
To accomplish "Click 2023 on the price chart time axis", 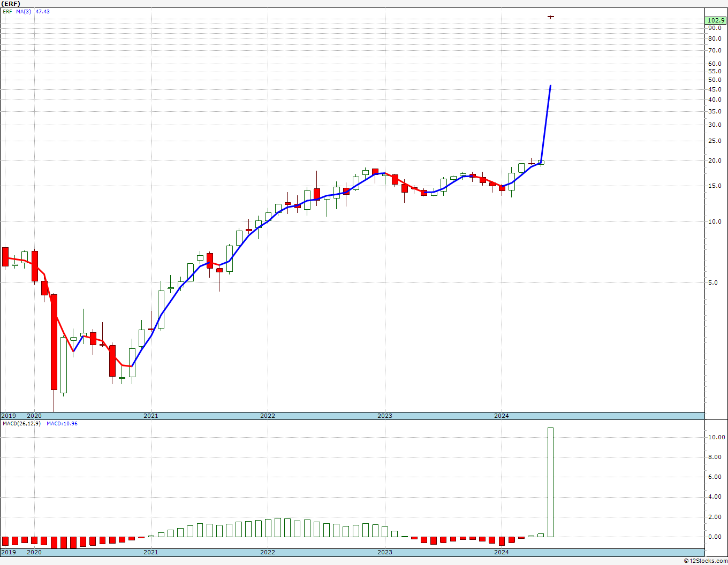I will pyautogui.click(x=384, y=416).
